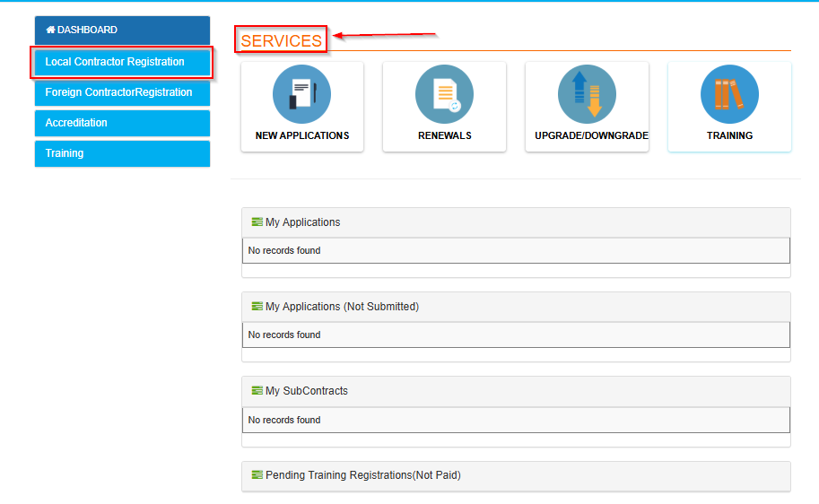819x504 pixels.
Task: Click the UPGRADE/DOWNGRADE card label
Action: point(591,135)
